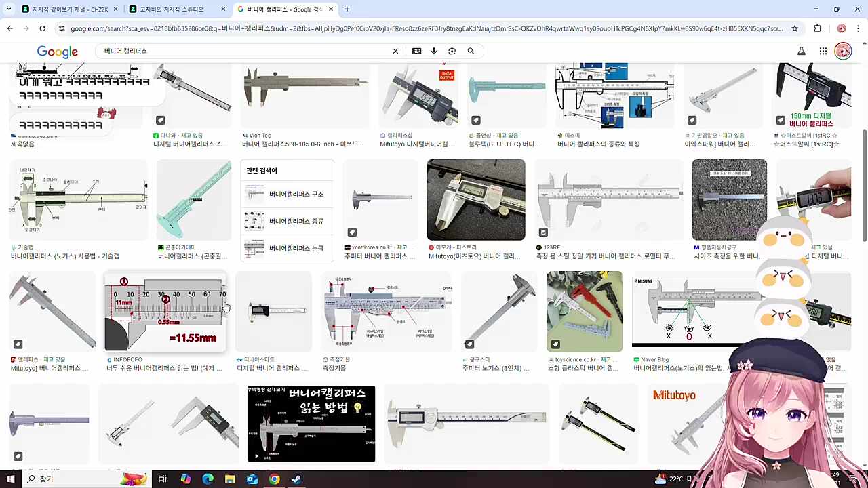Open the green plastic caliper image

(x=194, y=200)
